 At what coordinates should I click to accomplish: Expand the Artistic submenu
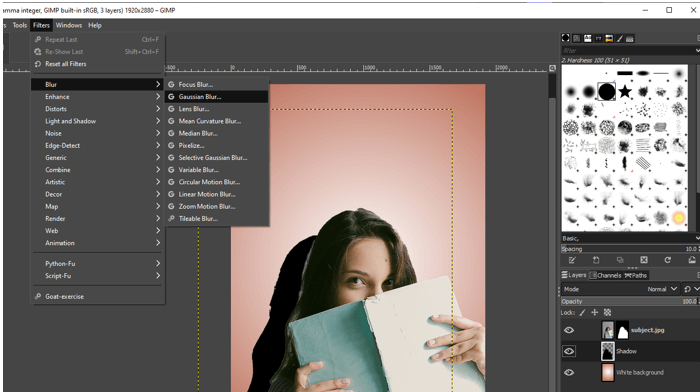tap(97, 182)
